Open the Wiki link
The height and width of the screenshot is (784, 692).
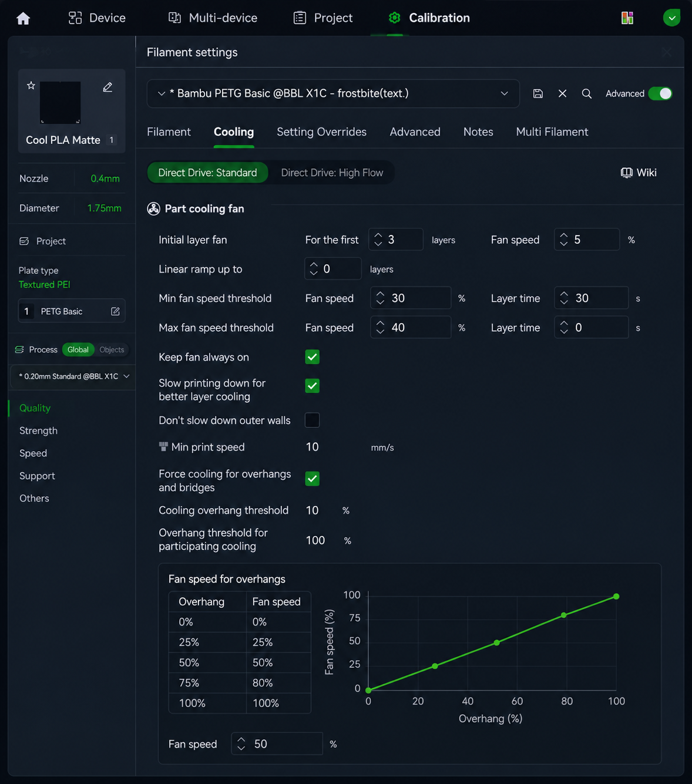(x=639, y=173)
